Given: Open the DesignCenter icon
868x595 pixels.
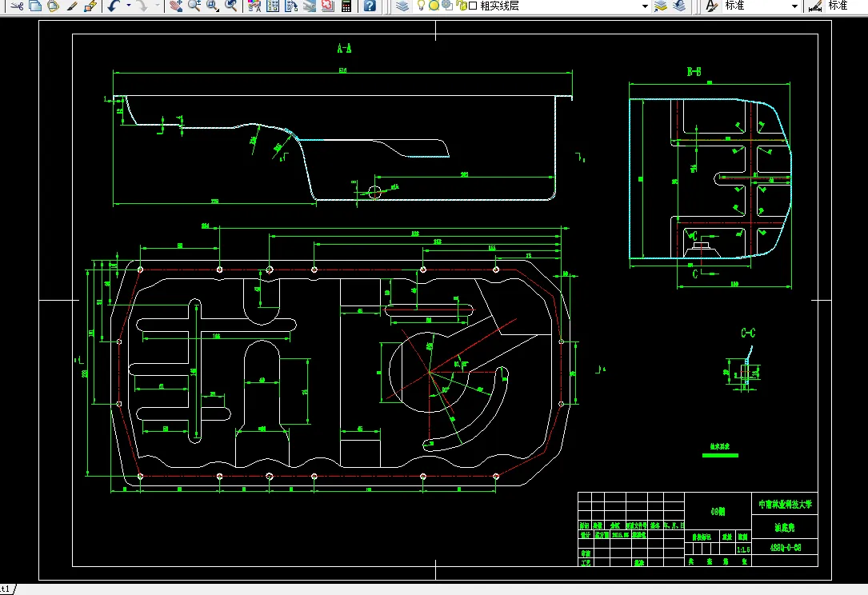Looking at the screenshot, I should click(x=273, y=6).
